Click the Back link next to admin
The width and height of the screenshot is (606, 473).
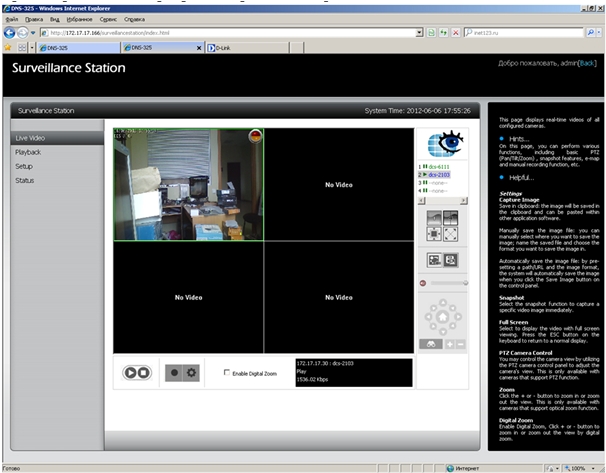(x=587, y=62)
